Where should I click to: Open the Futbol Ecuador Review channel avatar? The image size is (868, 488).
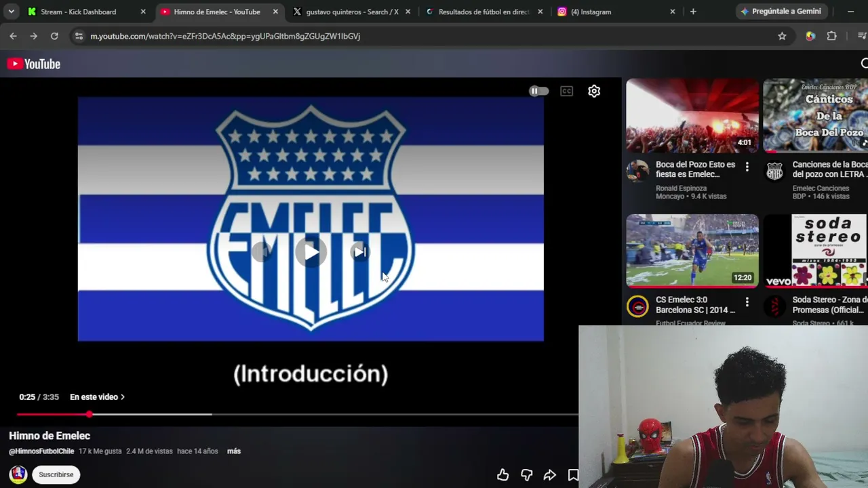click(x=637, y=306)
